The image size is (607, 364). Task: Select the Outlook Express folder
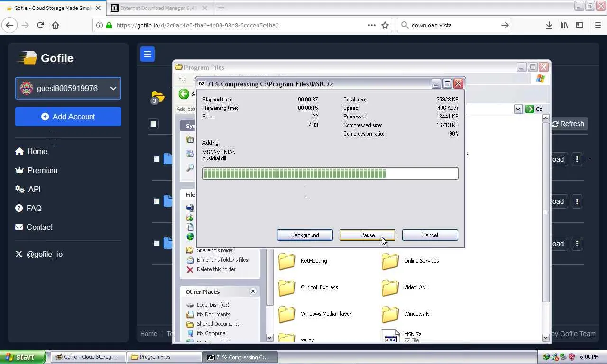(x=308, y=287)
